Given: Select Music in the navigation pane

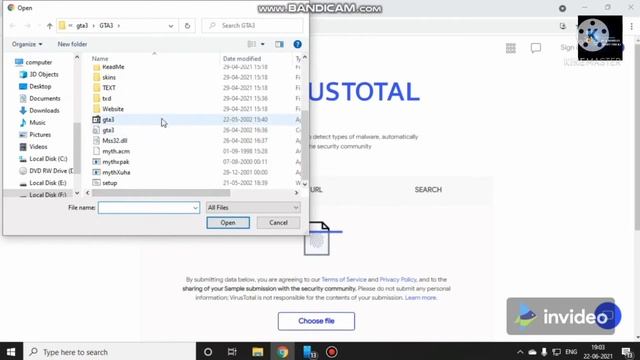Looking at the screenshot, I should tap(33, 122).
